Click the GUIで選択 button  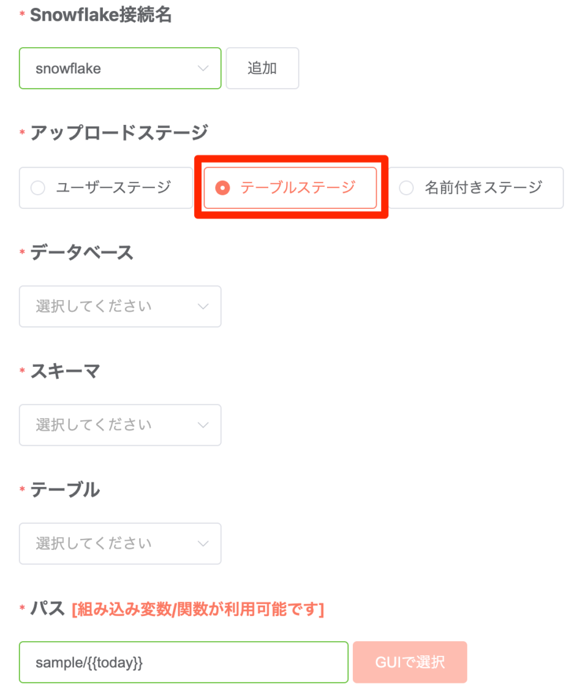coord(409,661)
